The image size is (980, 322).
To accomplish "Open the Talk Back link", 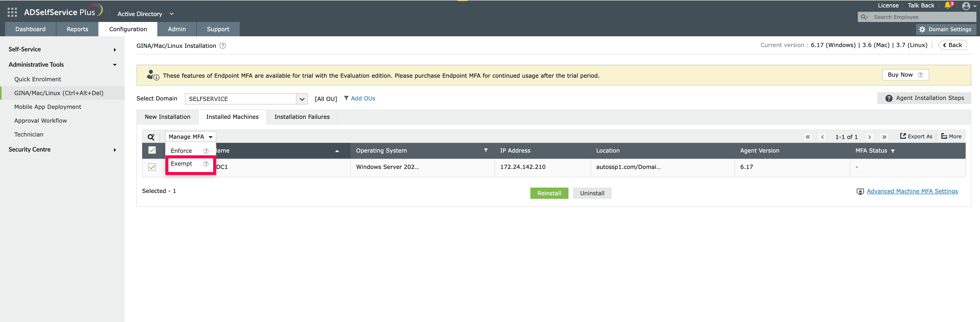I will 921,5.
